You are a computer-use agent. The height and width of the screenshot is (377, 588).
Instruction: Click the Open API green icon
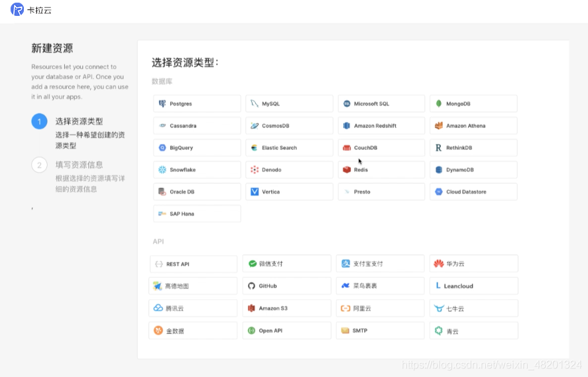251,331
